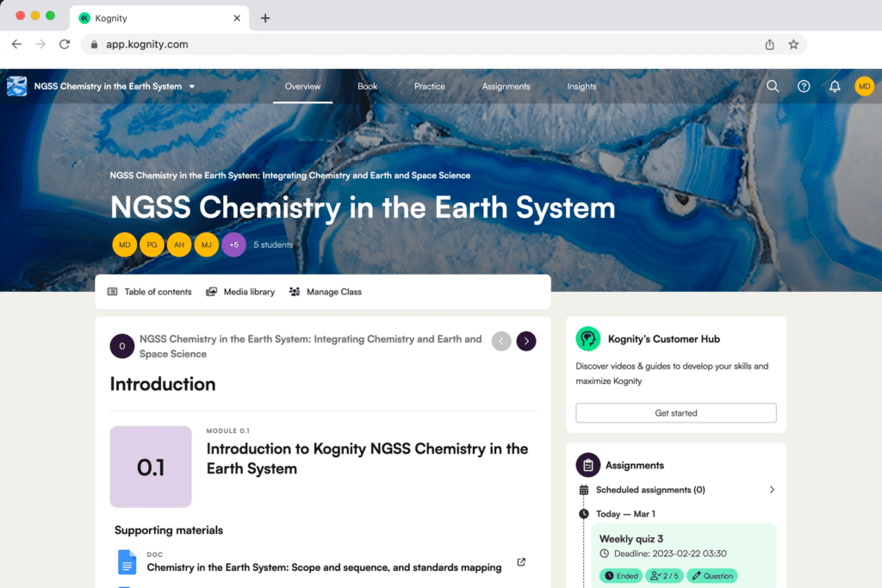Open notifications via the bell icon
Screen dimensions: 882x588
tap(834, 86)
